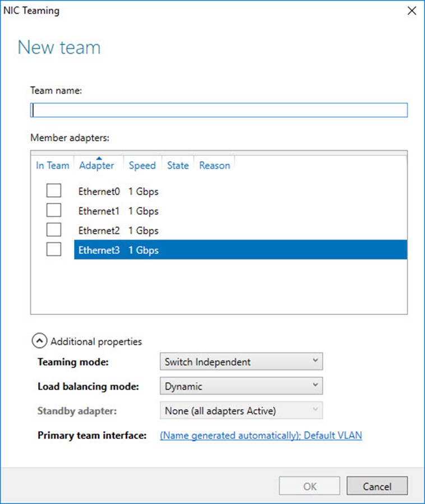Check the Ethernet1 In Team checkbox
This screenshot has width=425, height=504.
click(54, 210)
